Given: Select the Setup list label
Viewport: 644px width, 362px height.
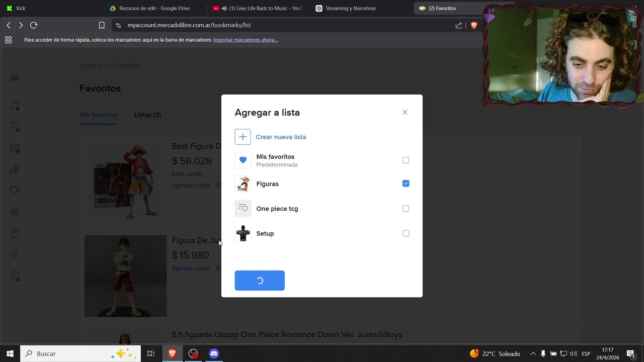Looking at the screenshot, I should coord(265,233).
